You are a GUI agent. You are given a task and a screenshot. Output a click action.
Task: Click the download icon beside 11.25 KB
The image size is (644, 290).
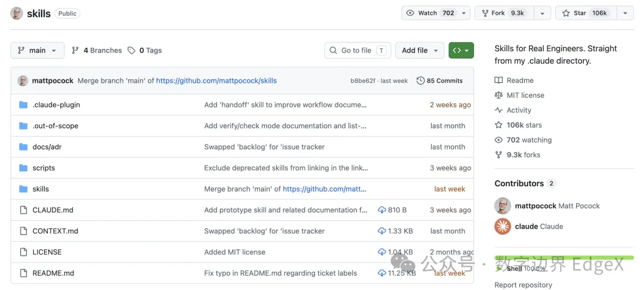click(382, 273)
